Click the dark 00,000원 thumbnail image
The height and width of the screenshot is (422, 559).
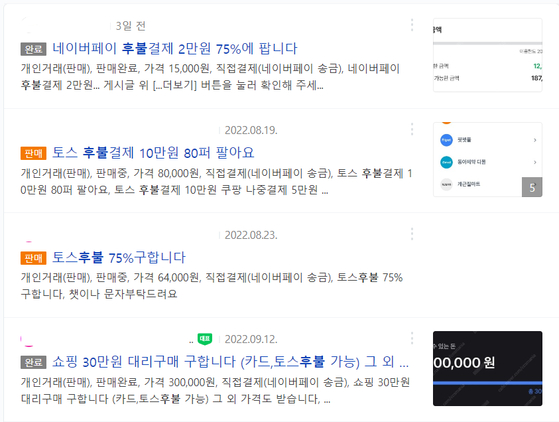[x=488, y=369]
